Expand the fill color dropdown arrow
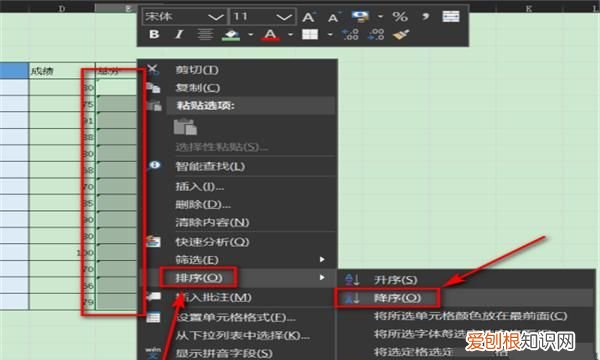This screenshot has height=360, width=600. click(x=251, y=35)
